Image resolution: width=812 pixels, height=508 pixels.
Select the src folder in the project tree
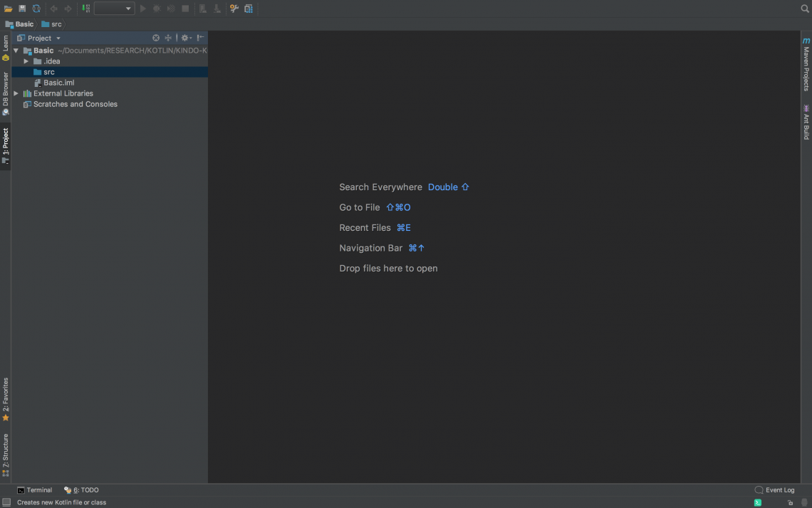click(x=47, y=71)
